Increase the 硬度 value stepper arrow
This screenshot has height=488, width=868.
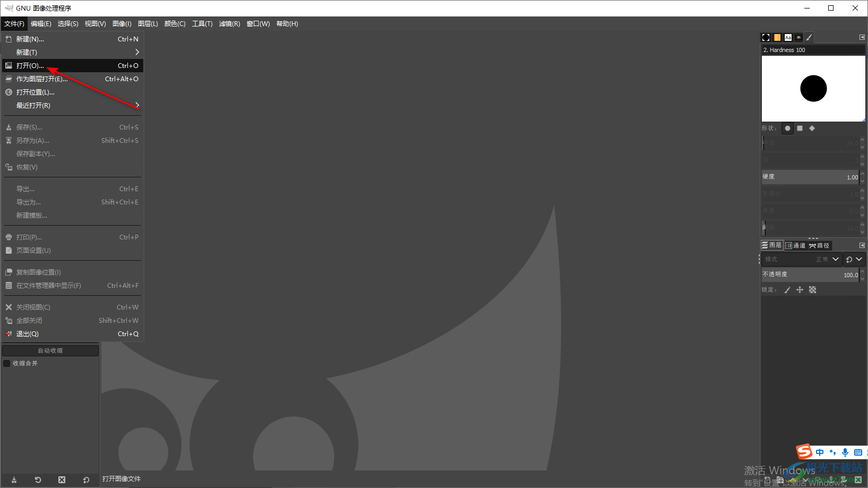coord(862,173)
